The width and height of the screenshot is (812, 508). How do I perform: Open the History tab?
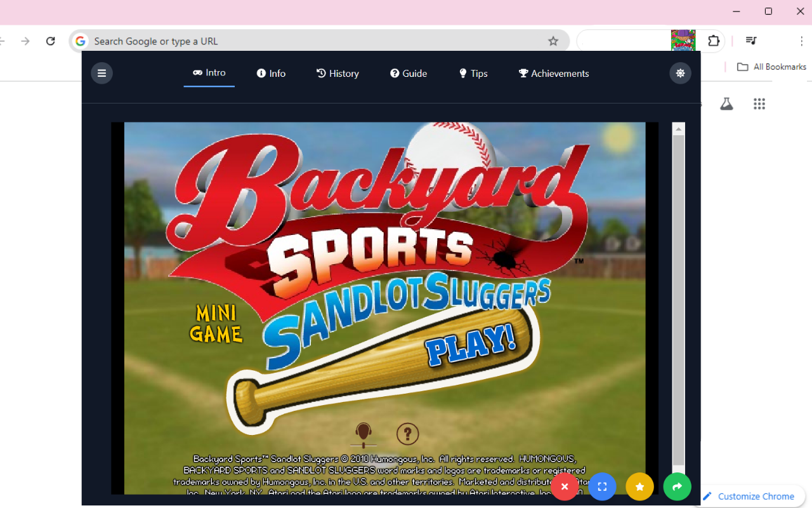[337, 74]
